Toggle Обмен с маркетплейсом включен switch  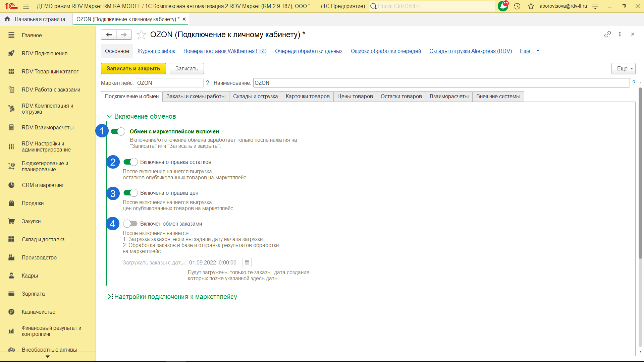click(x=118, y=131)
